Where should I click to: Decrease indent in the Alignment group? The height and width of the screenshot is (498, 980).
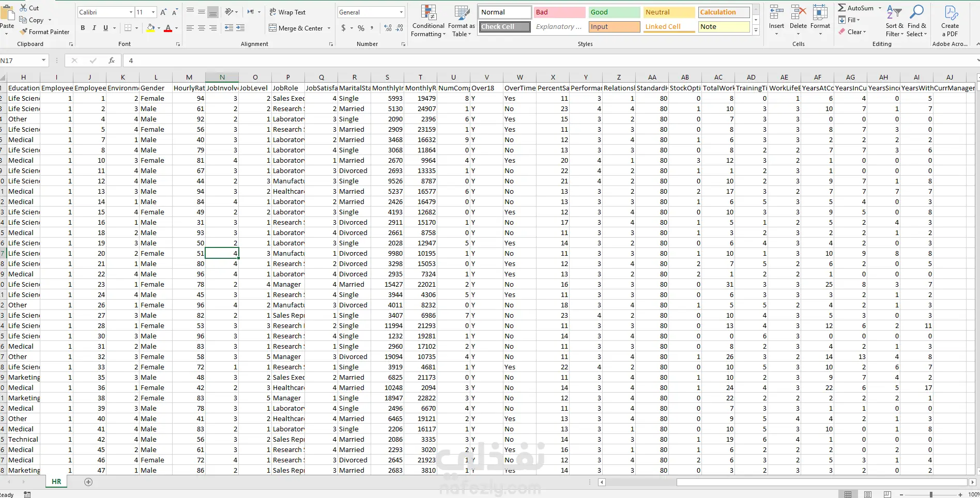[x=229, y=28]
